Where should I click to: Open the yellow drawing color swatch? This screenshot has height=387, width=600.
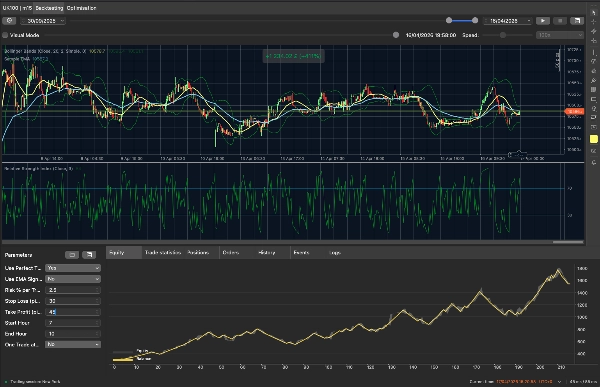coord(593,139)
